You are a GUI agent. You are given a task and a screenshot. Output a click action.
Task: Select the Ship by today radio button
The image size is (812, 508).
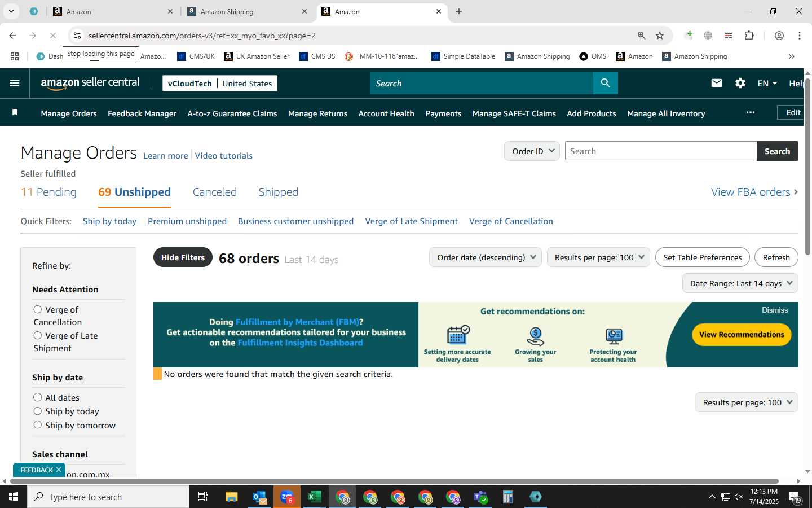pyautogui.click(x=38, y=411)
